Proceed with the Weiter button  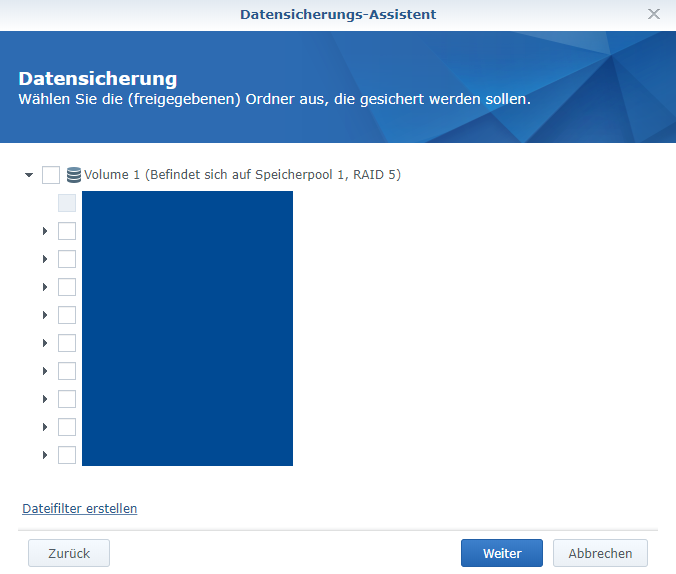(501, 553)
